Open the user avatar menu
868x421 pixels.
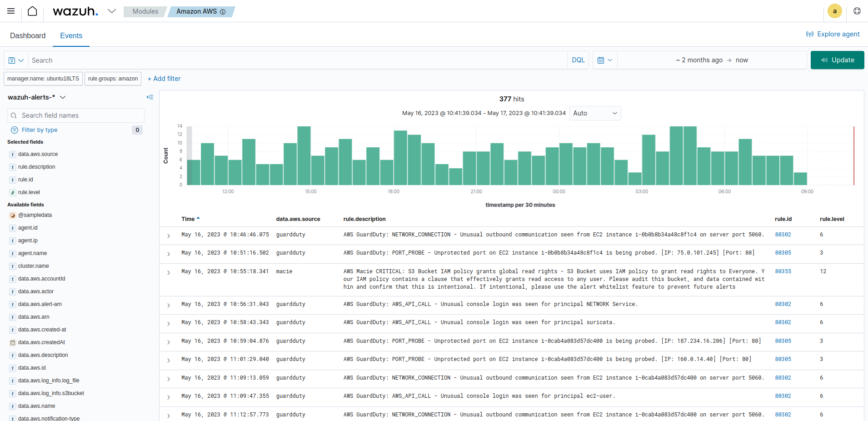pos(834,11)
